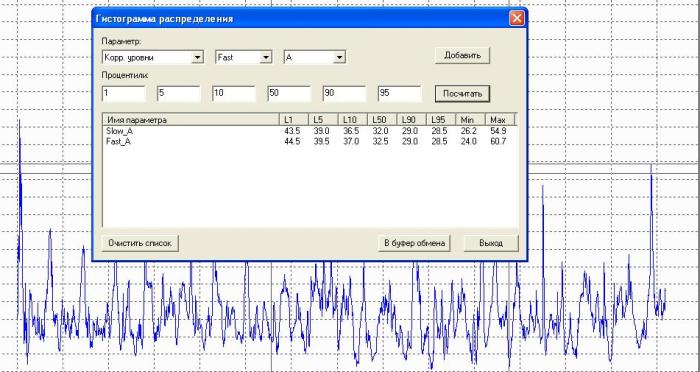The width and height of the screenshot is (700, 372).
Task: Click the Max column header
Action: coord(500,120)
